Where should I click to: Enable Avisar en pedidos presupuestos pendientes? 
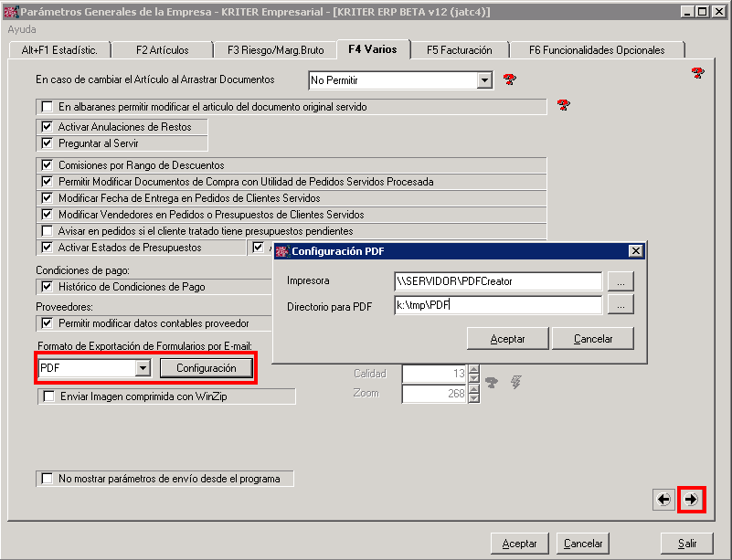[x=48, y=231]
